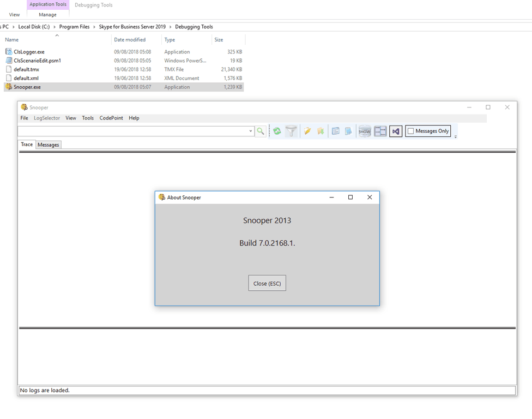This screenshot has height=419, width=532.
Task: Click the Snooper title bar app icon
Action: click(x=24, y=107)
